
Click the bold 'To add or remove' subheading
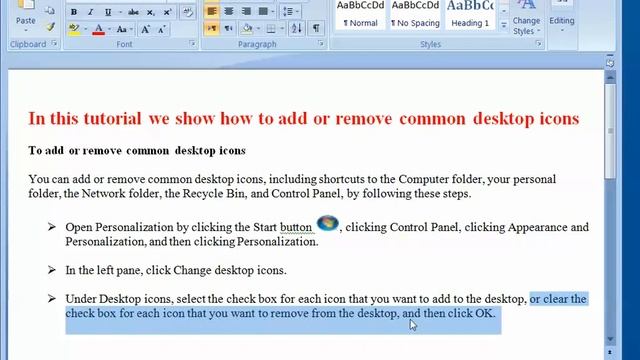(137, 151)
